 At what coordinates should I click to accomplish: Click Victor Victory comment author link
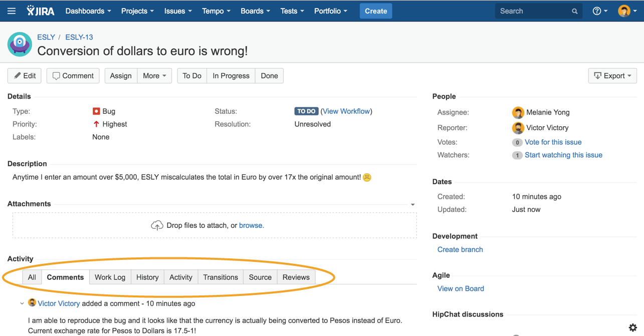(x=59, y=303)
